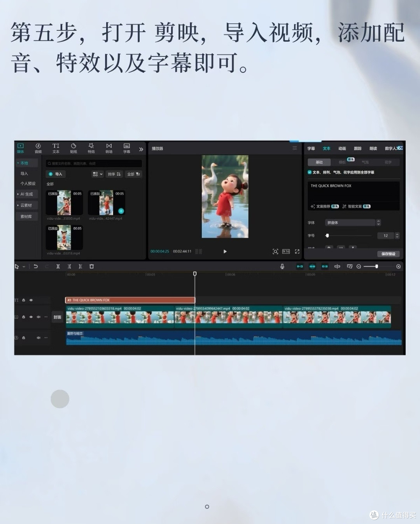Switch to the 字幕 inspector tab
Image resolution: width=420 pixels, height=524 pixels.
click(x=311, y=148)
